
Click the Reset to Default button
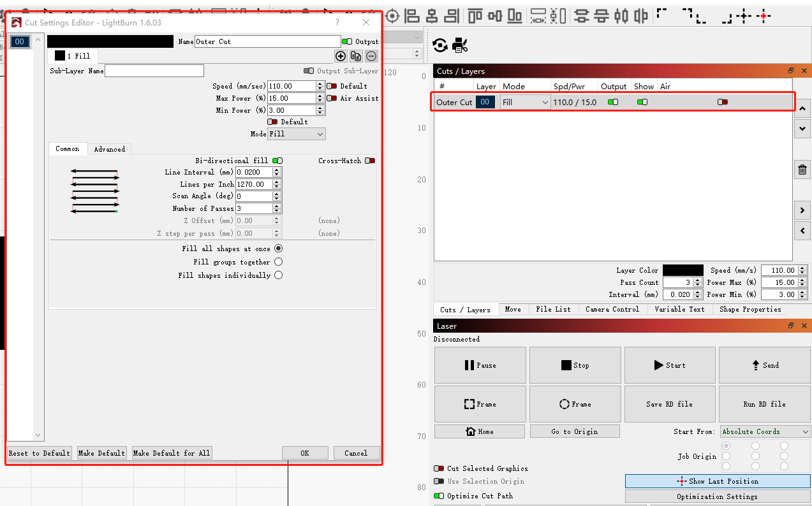pyautogui.click(x=40, y=453)
